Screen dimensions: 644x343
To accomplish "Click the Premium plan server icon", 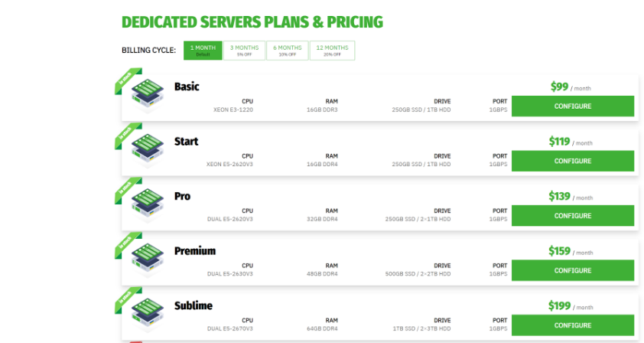I will (148, 260).
